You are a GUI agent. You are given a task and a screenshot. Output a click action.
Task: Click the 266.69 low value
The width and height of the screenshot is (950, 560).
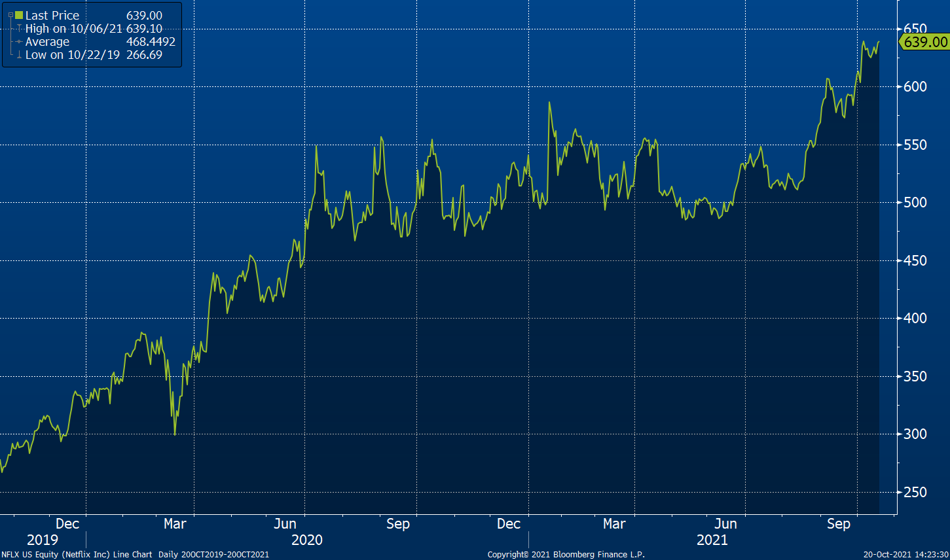(144, 55)
